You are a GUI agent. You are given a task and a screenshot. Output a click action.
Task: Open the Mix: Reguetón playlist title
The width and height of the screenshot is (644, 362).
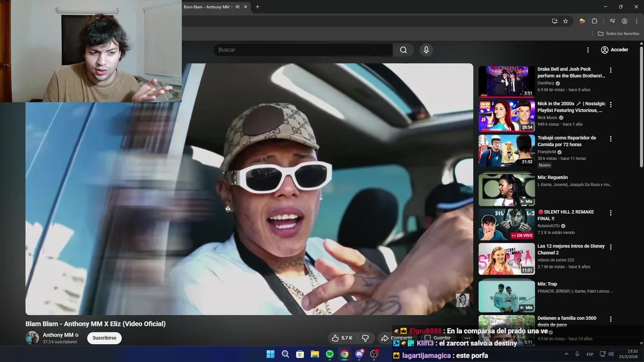[x=552, y=177]
